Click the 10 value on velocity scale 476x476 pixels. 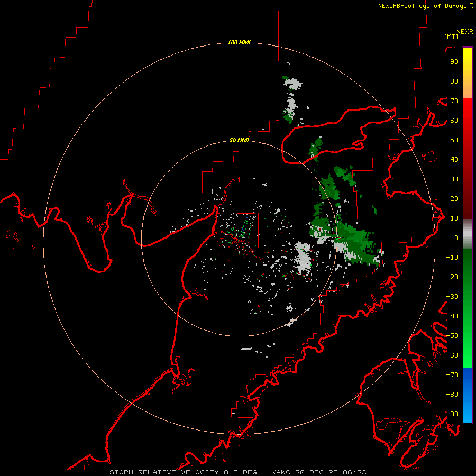[454, 218]
